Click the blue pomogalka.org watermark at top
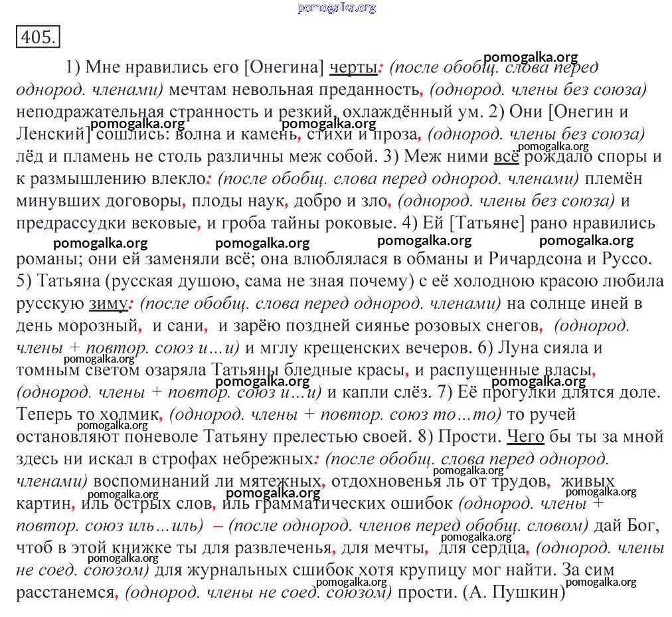 (337, 8)
